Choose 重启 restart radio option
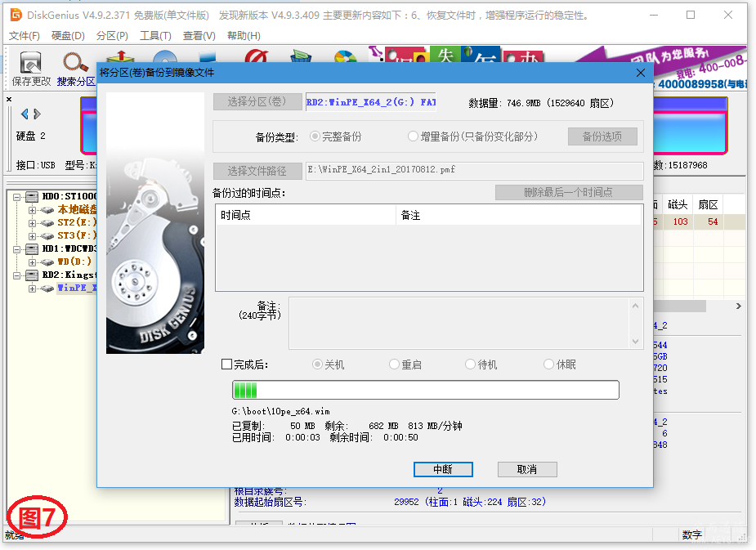756x550 pixels. pos(394,364)
